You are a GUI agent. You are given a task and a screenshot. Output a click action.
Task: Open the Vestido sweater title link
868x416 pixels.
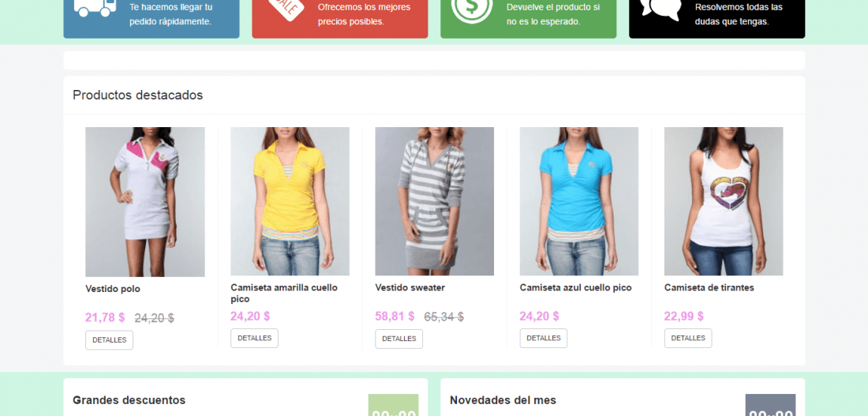click(410, 287)
